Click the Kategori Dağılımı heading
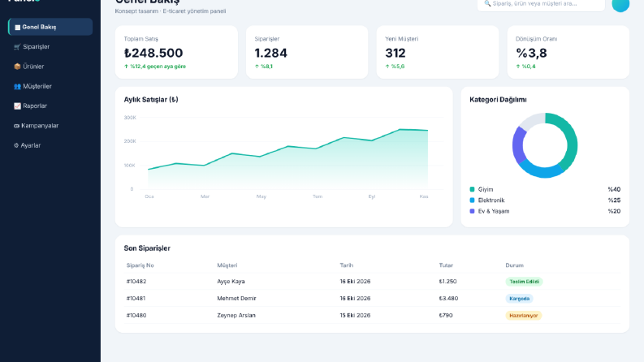 click(x=498, y=100)
